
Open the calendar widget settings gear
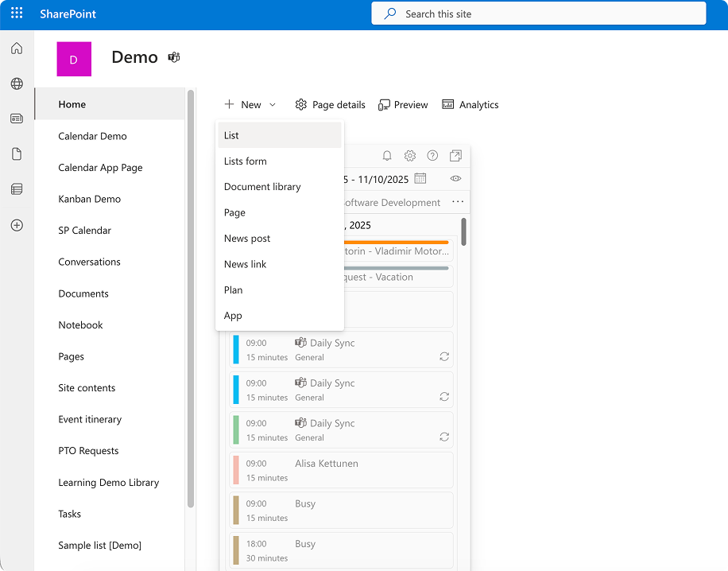(410, 156)
